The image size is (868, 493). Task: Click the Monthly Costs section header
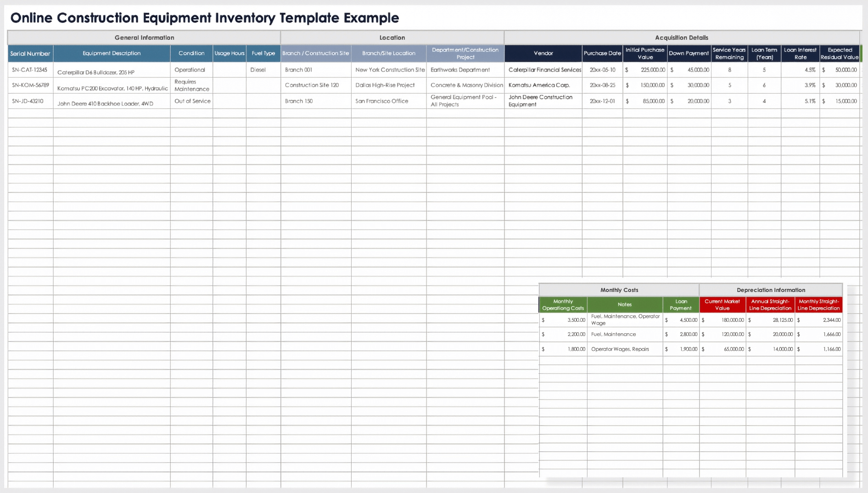[x=619, y=290]
